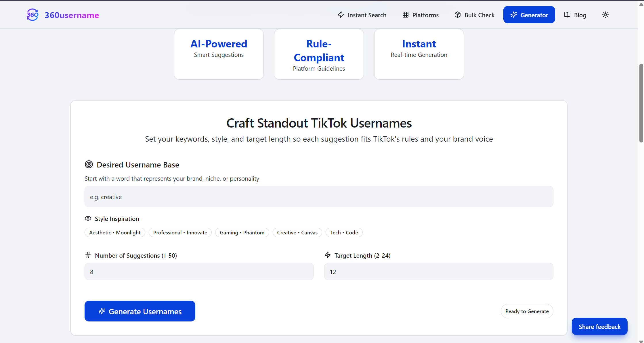This screenshot has height=343, width=644.
Task: Click the book Blog icon
Action: click(567, 15)
